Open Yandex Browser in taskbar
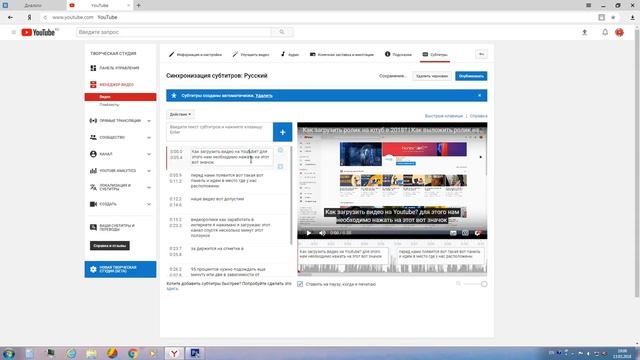640x360 pixels. pos(174,353)
